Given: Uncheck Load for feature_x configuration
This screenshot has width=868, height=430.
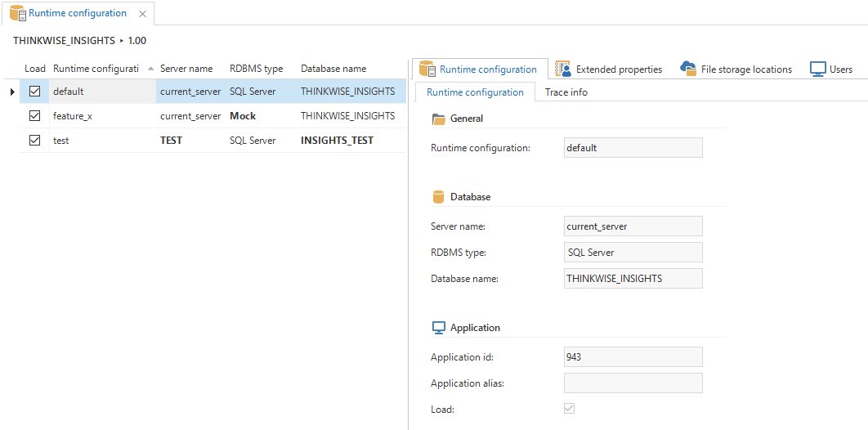Looking at the screenshot, I should click(34, 116).
